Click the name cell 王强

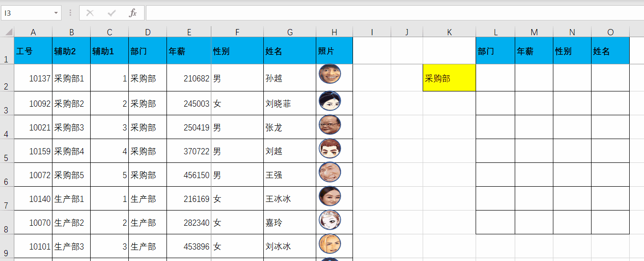pyautogui.click(x=290, y=175)
